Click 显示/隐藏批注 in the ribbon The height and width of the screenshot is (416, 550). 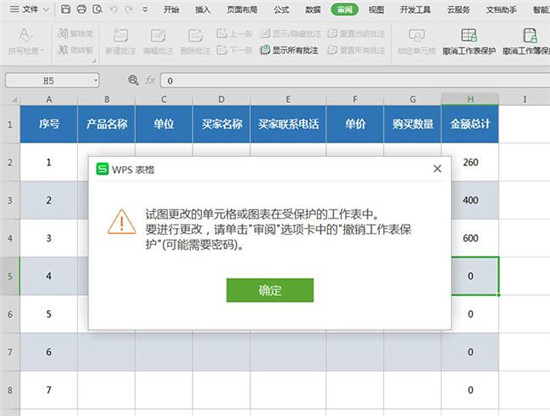[x=290, y=34]
